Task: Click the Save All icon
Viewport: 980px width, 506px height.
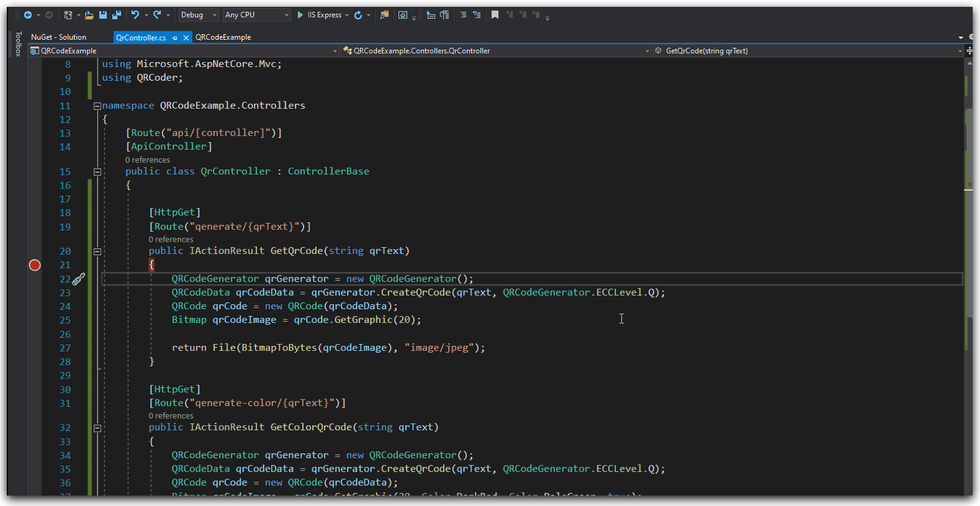Action: click(x=116, y=15)
